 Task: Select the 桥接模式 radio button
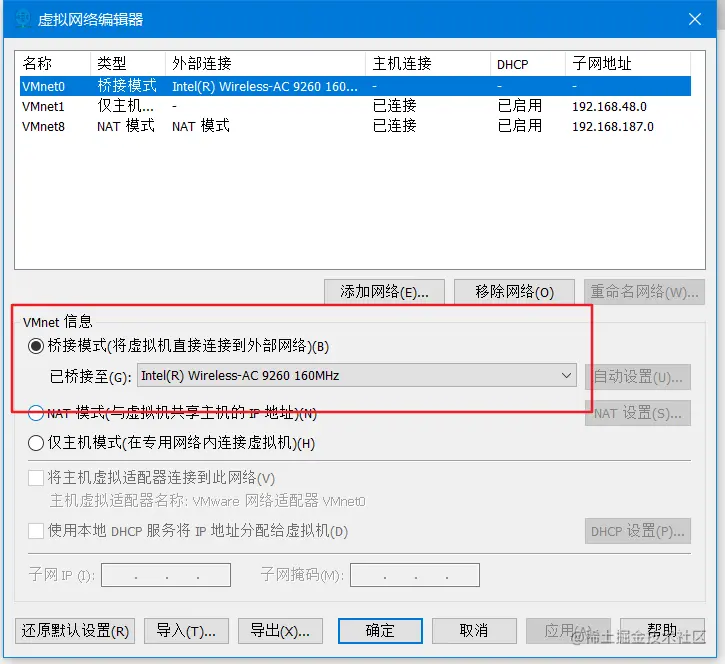click(x=36, y=346)
